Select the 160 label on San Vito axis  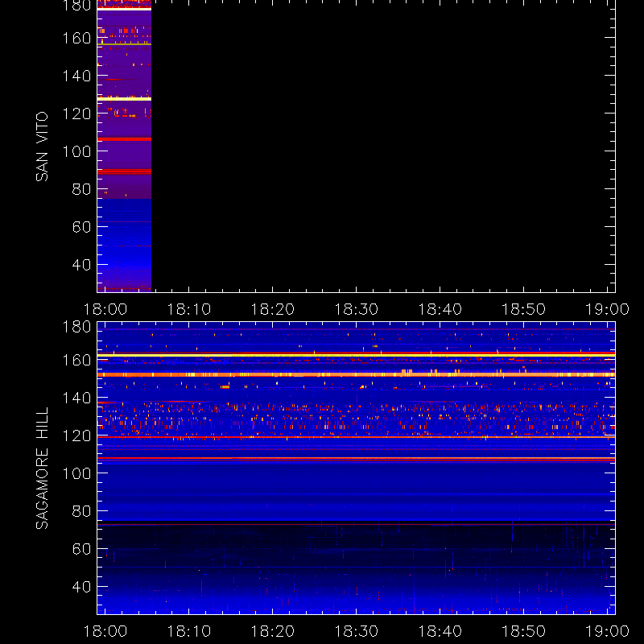pyautogui.click(x=76, y=38)
